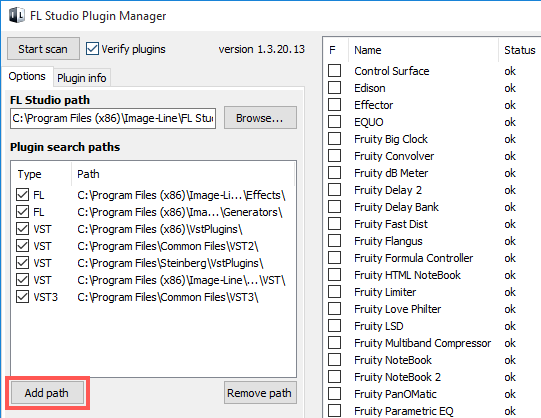Screen dimensions: 541x418
Task: Select Fruity Parametric EQ in plugin list
Action: click(403, 411)
